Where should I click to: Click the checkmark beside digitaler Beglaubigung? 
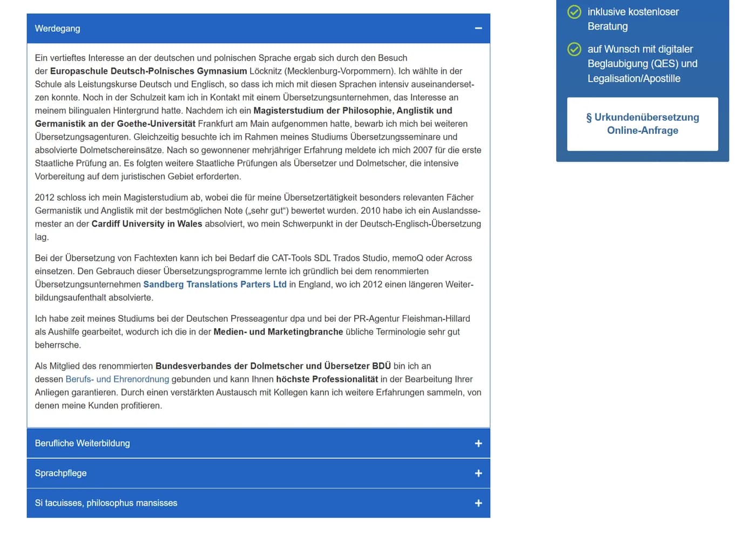click(x=574, y=49)
